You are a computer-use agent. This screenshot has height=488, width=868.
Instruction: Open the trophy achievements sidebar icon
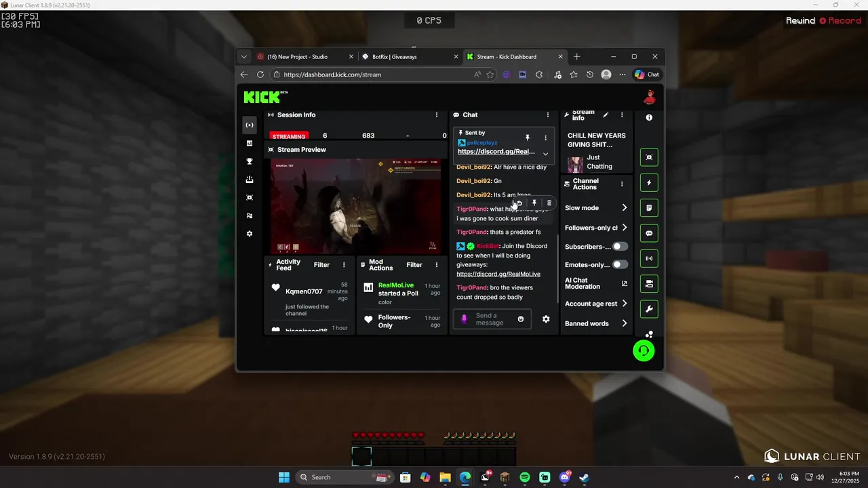(x=250, y=161)
